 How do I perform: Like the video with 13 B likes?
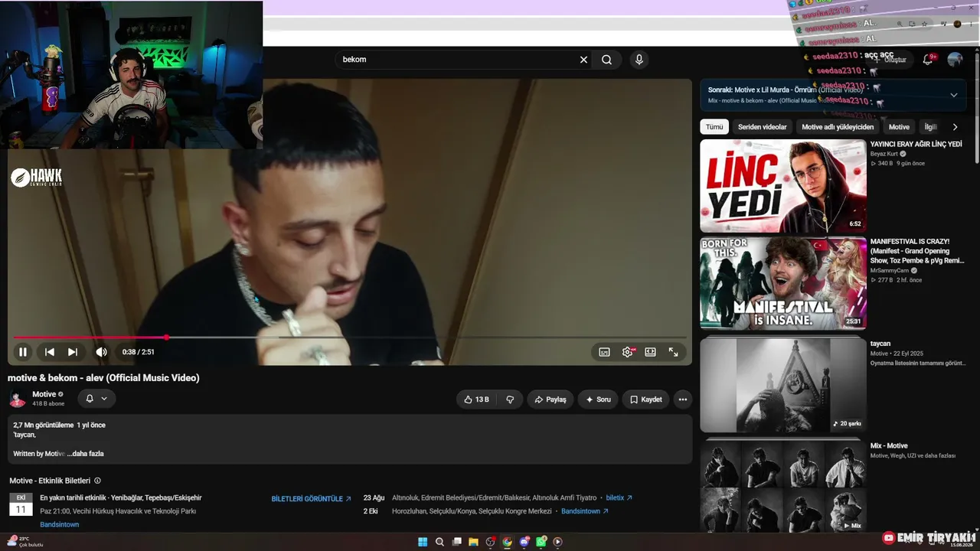[x=476, y=399]
